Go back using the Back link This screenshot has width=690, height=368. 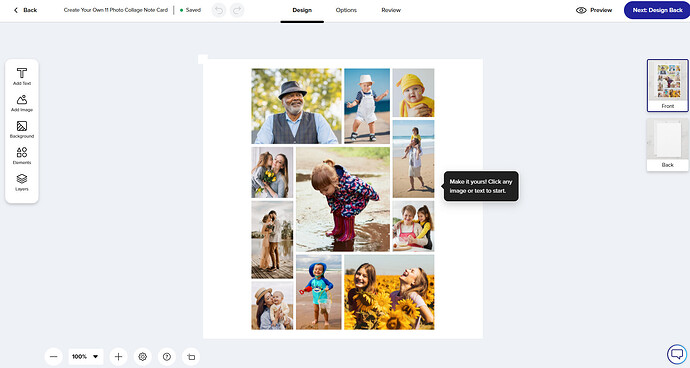coord(26,10)
